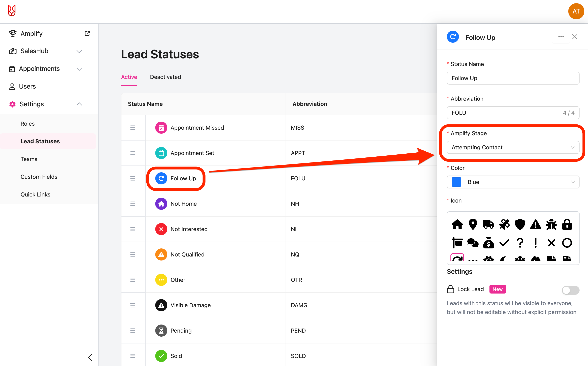Switch to the Deactivated tab
588x366 pixels.
[x=165, y=77]
